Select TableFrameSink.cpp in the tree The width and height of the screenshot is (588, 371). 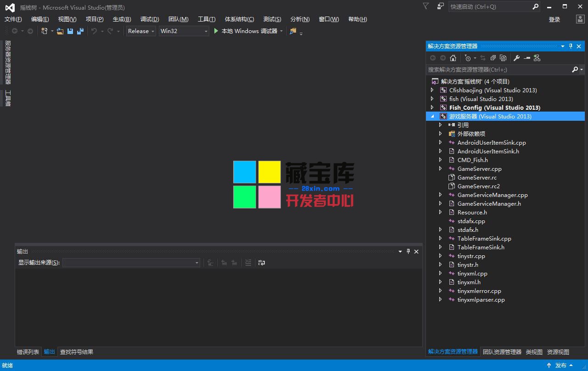coord(484,239)
